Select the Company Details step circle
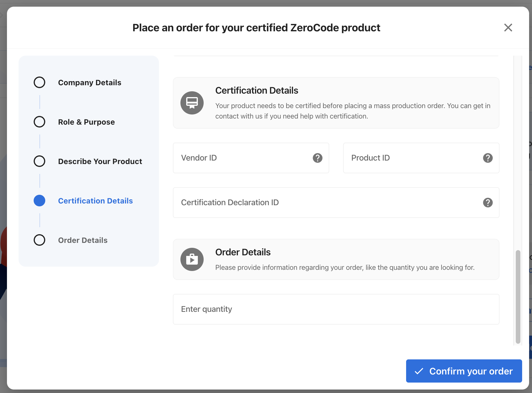The height and width of the screenshot is (393, 532). [x=39, y=82]
